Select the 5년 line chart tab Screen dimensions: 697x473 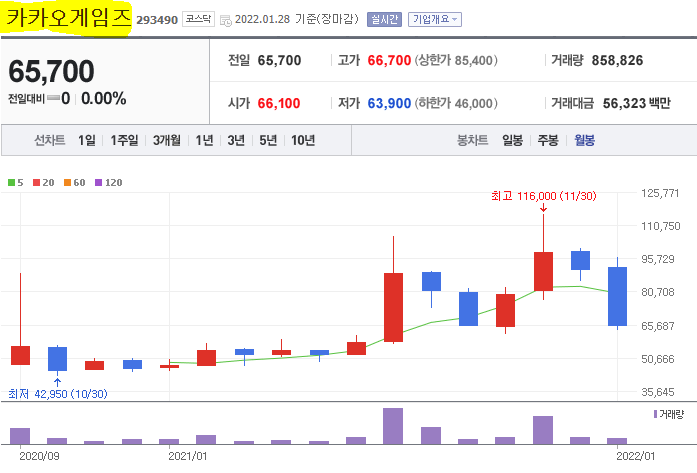coord(268,140)
